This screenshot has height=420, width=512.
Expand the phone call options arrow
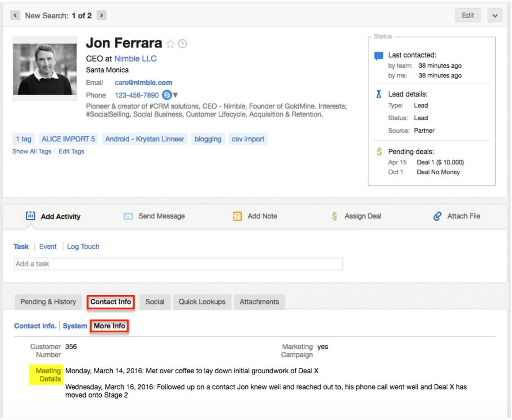pyautogui.click(x=175, y=95)
